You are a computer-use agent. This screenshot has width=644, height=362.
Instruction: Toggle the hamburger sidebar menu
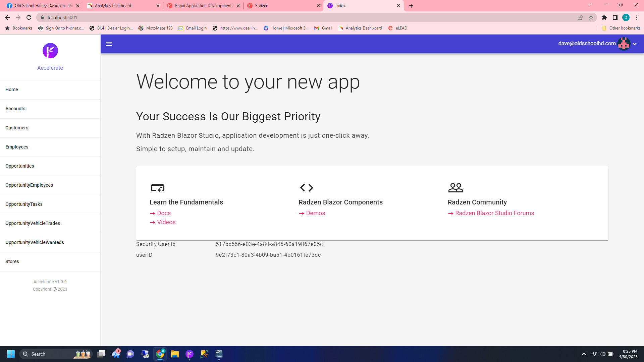point(109,44)
